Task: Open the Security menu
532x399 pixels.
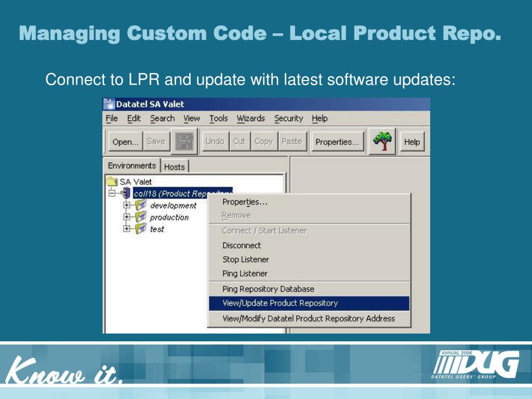Action: 288,118
